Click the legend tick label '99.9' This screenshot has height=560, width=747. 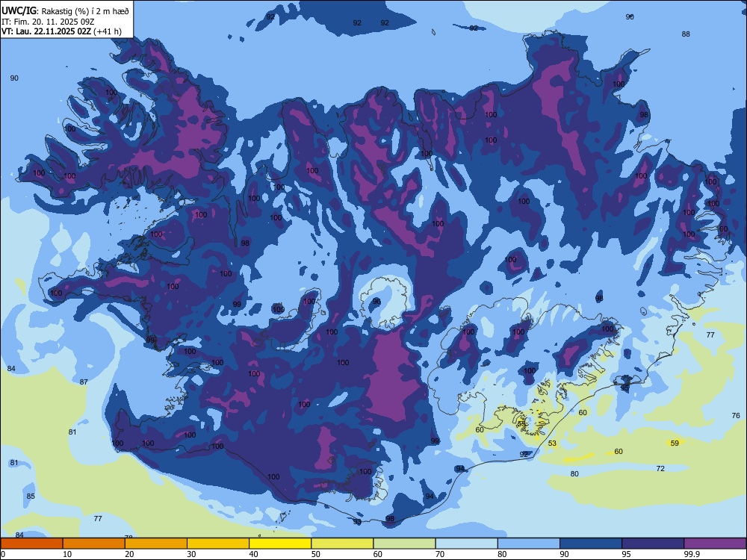click(x=692, y=554)
